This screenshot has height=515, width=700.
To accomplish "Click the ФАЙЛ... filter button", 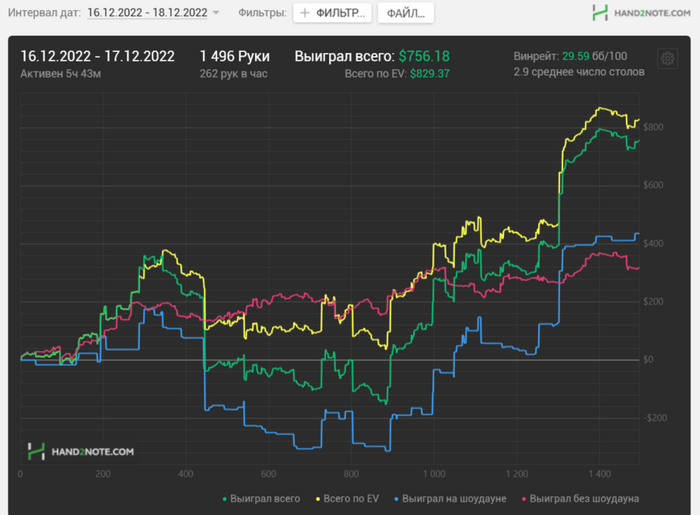I will [x=406, y=13].
